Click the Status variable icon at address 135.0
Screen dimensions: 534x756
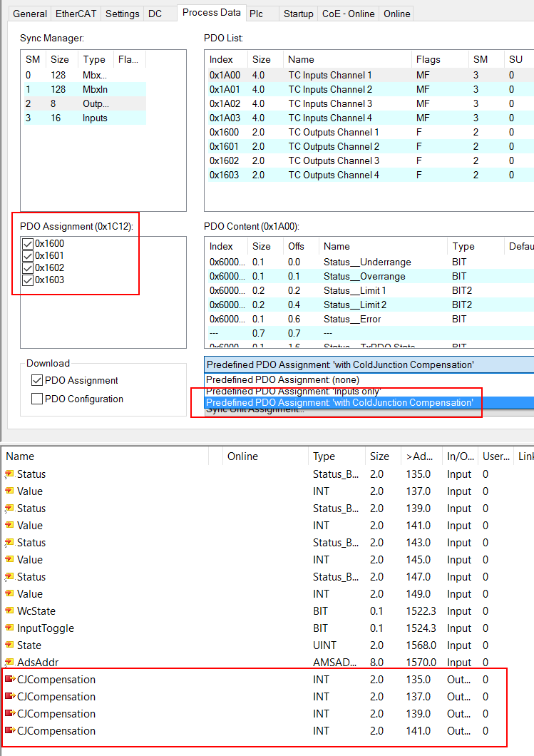[x=9, y=474]
